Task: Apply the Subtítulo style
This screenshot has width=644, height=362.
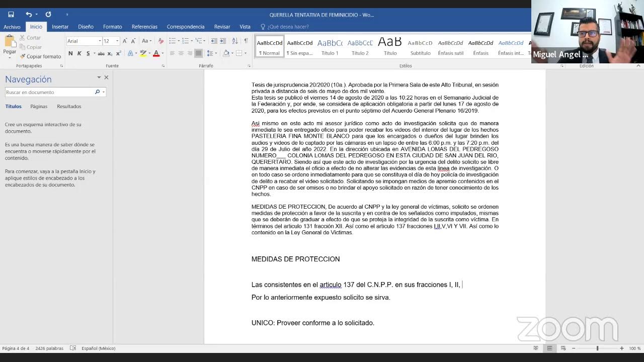Action: point(420,47)
